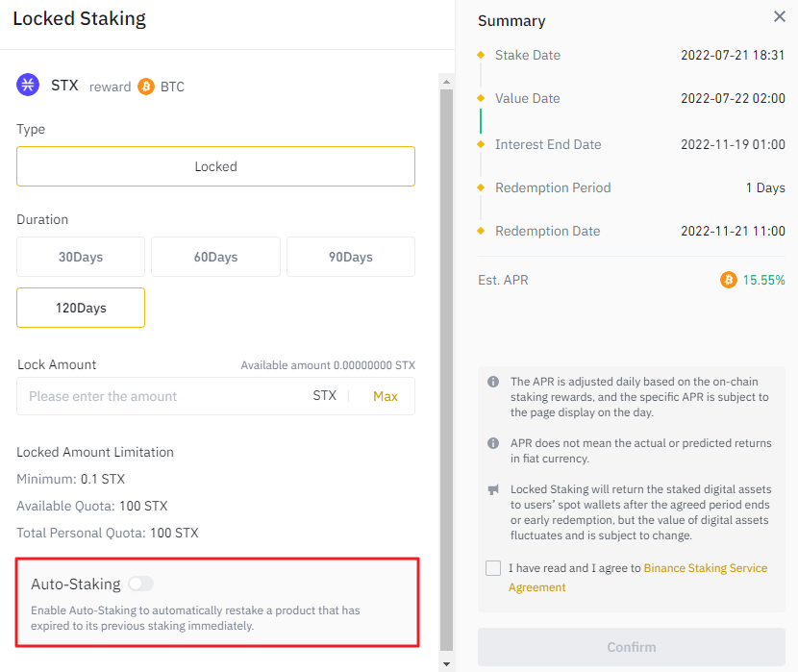Screen dimensions: 798x672
Task: Select the Locked staking type
Action: (215, 166)
